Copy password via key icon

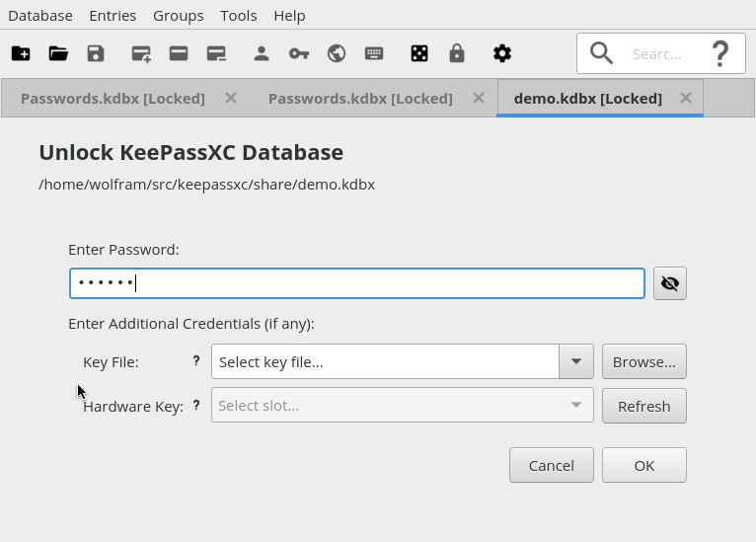coord(299,53)
